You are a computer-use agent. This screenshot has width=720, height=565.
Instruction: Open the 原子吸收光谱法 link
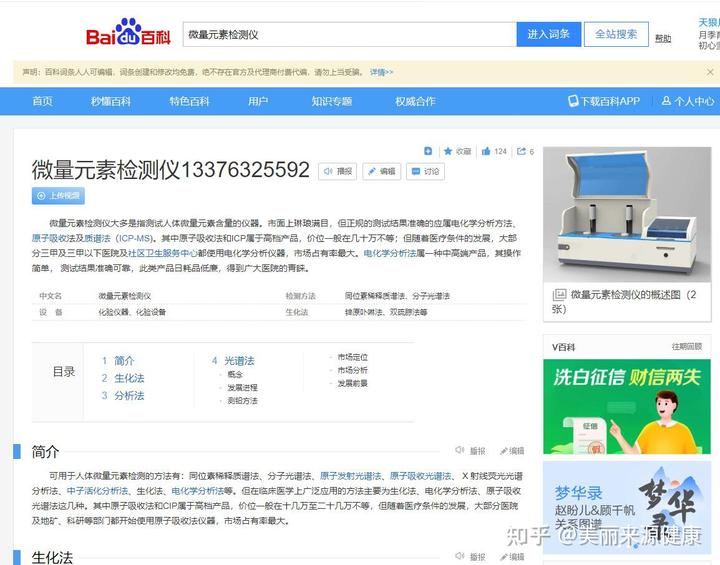[x=420, y=476]
